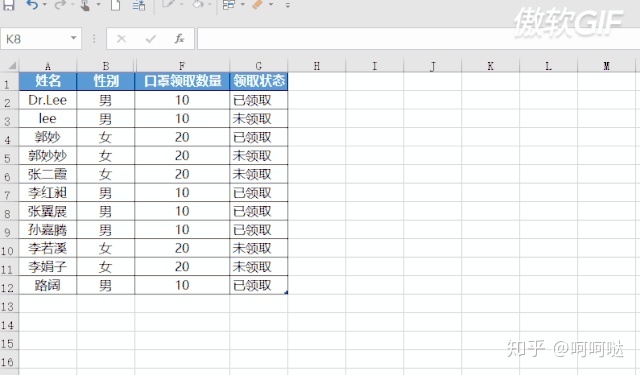Viewport: 640px width, 375px height.
Task: Select column A header
Action: click(x=48, y=66)
